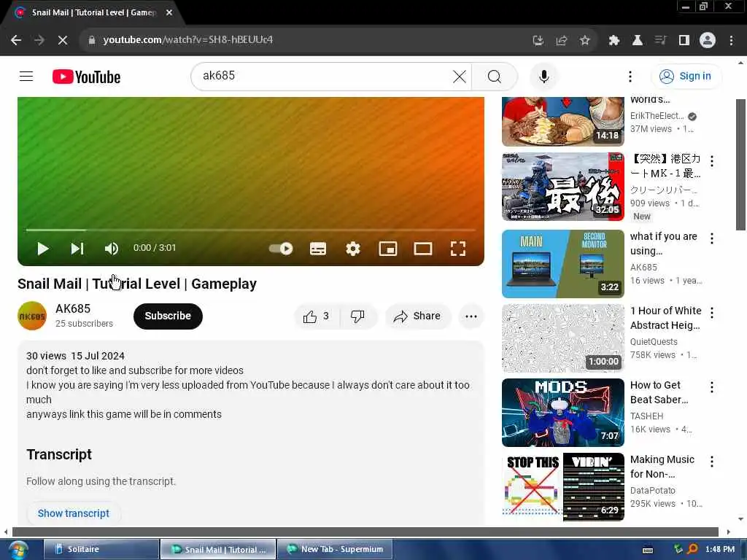
Task: Open the browser three-dot menu
Action: point(731,41)
